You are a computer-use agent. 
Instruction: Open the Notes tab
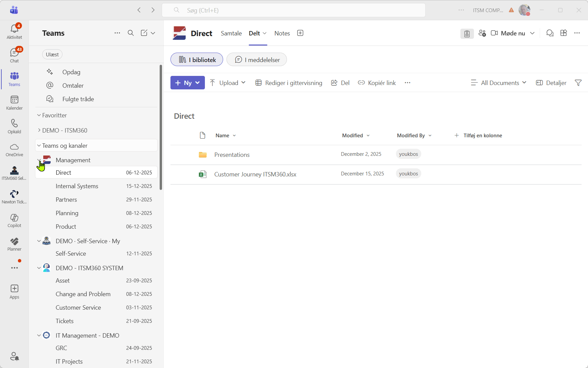point(282,33)
